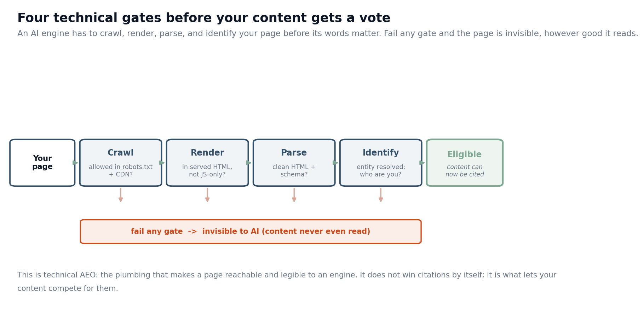Screen dimensions: 644x332
Task: Click arrow between Your page and Crawl
Action: point(75,163)
